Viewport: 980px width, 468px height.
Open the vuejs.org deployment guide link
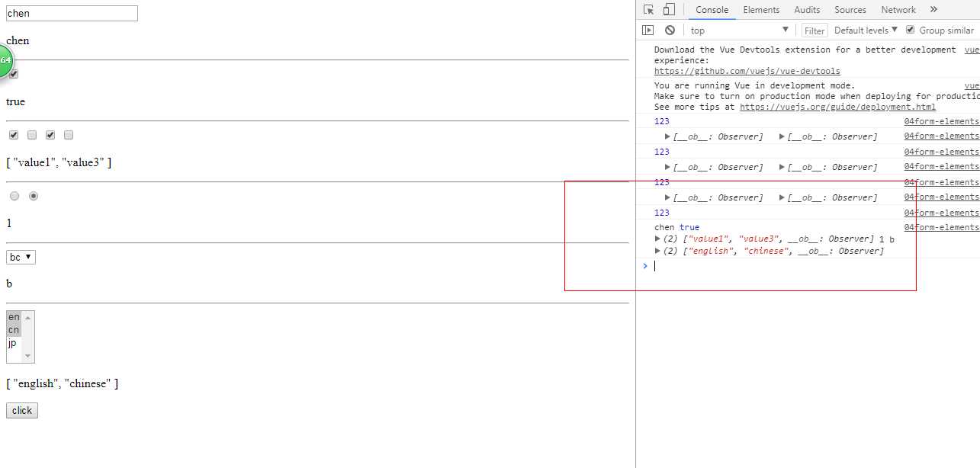coord(837,107)
